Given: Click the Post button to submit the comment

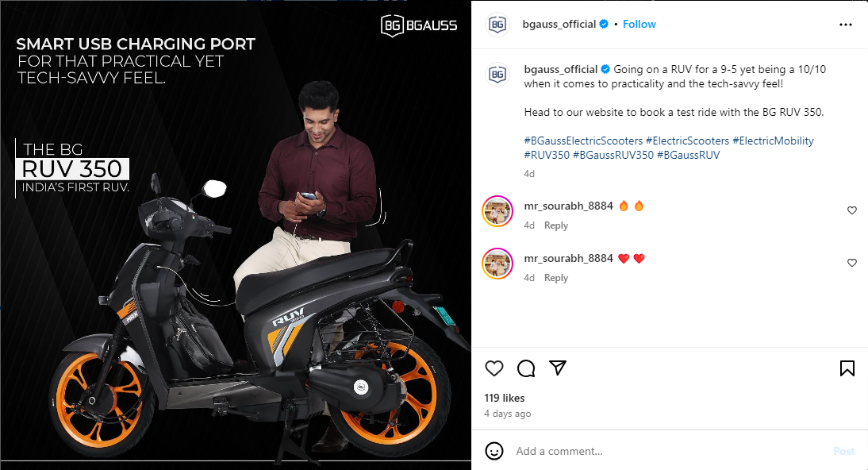Looking at the screenshot, I should coord(843,451).
